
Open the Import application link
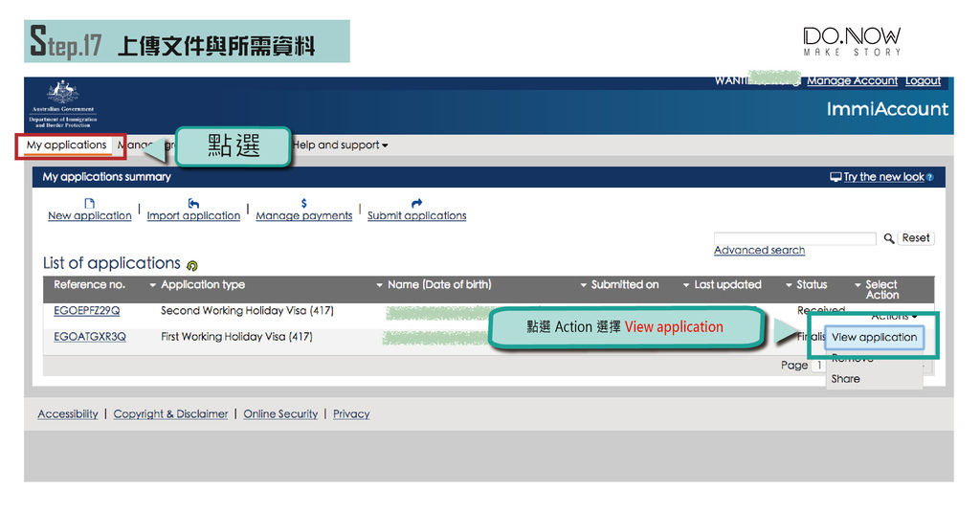coord(193,215)
